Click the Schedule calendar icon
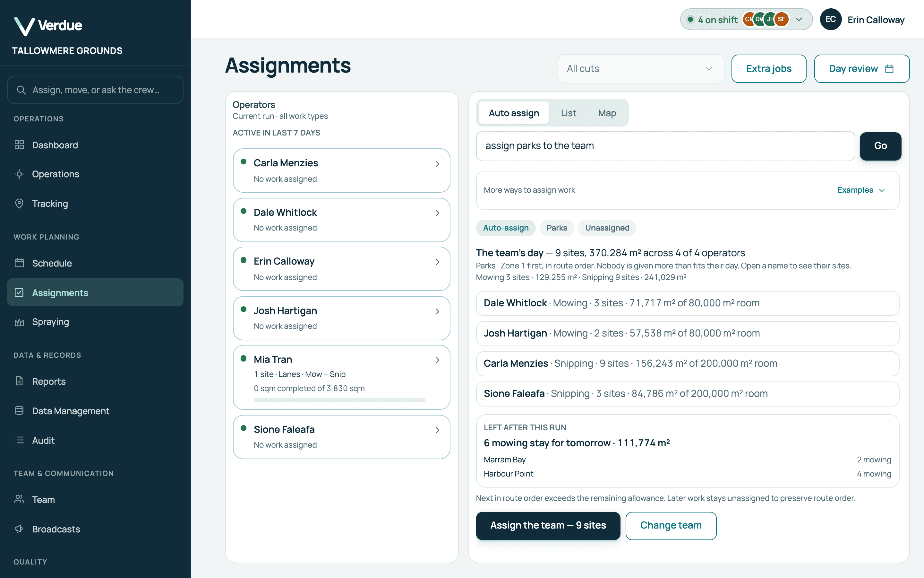Screen dimensions: 924x578 tap(19, 263)
